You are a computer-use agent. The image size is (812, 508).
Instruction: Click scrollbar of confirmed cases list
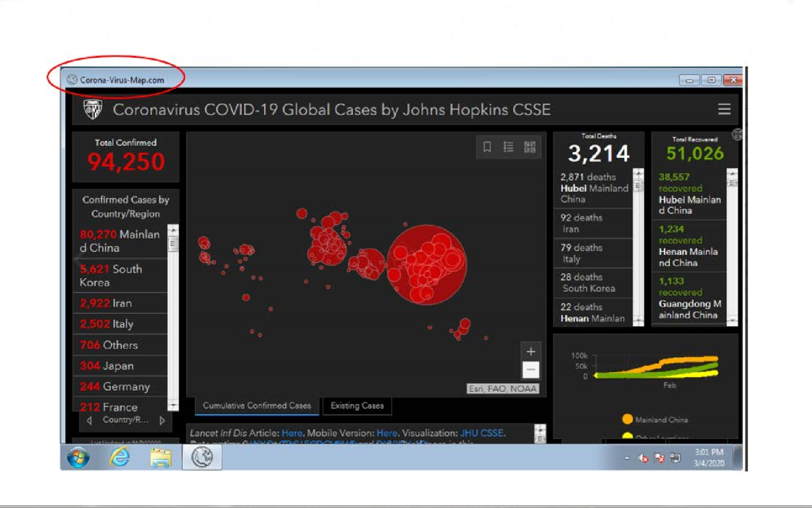click(173, 317)
